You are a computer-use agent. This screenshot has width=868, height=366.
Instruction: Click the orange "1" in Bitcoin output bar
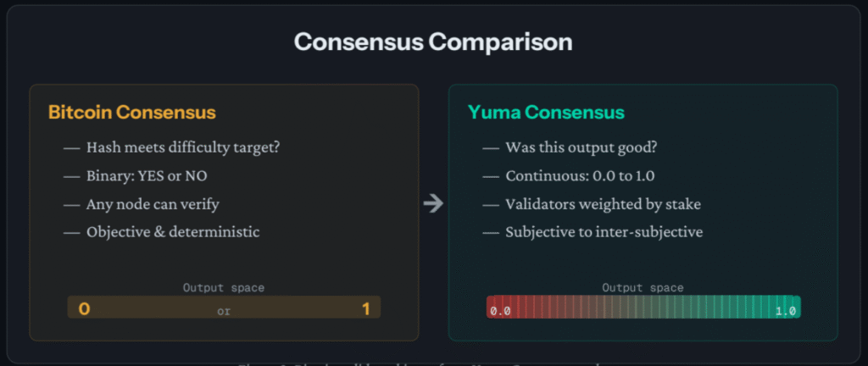[366, 309]
